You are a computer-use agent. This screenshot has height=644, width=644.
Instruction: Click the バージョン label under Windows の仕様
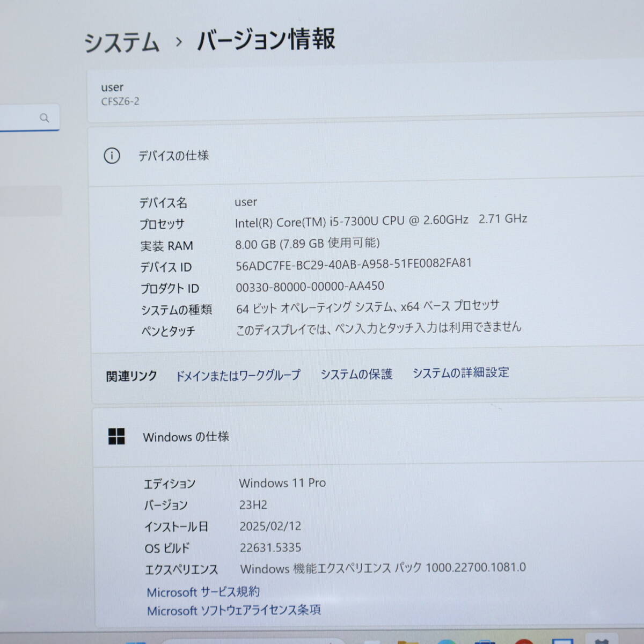[166, 506]
